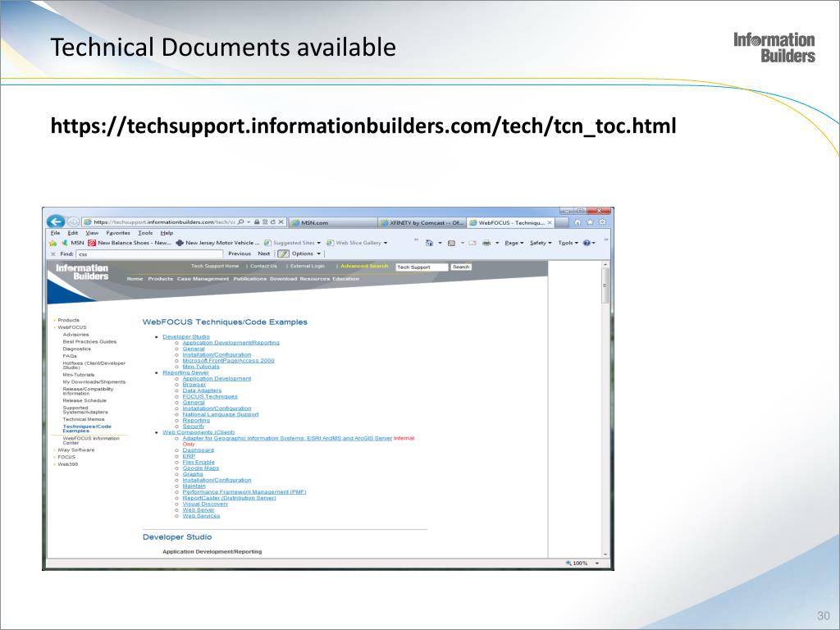
Task: Open the MSN favorites bar bookmark
Action: [x=73, y=243]
